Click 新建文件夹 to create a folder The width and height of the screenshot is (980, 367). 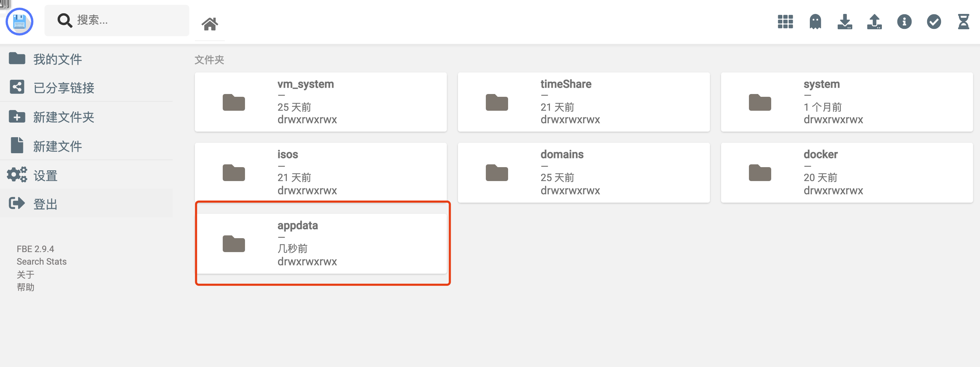[x=86, y=117]
